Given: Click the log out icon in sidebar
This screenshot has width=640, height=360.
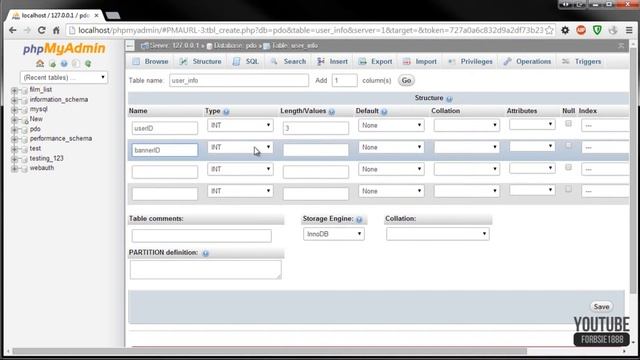Looking at the screenshot, I should (52, 64).
